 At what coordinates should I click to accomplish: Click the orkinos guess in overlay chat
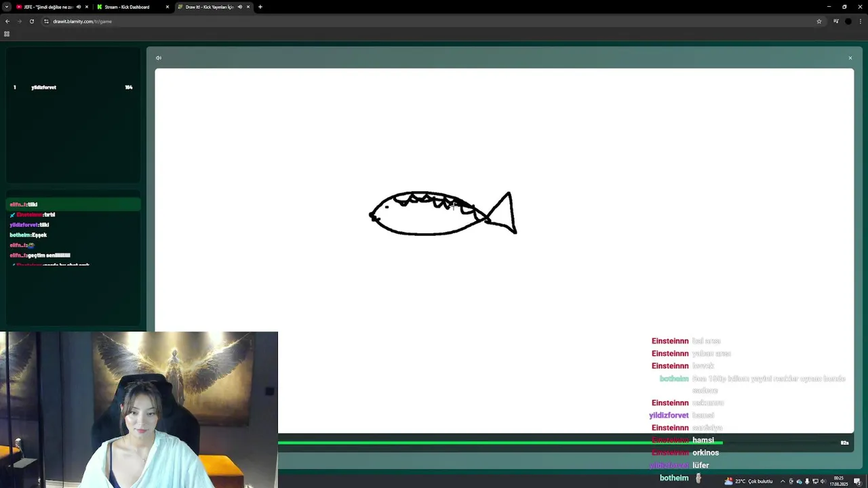[x=705, y=453]
